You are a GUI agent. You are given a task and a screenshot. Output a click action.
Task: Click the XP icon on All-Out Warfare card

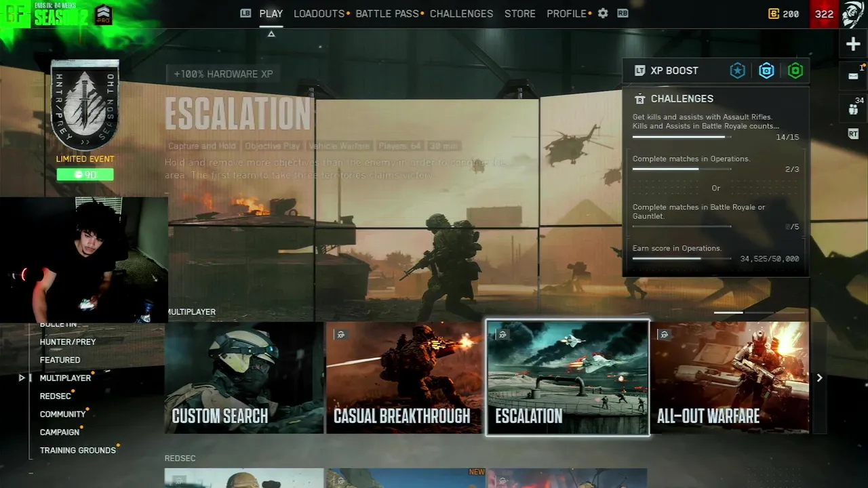665,335
